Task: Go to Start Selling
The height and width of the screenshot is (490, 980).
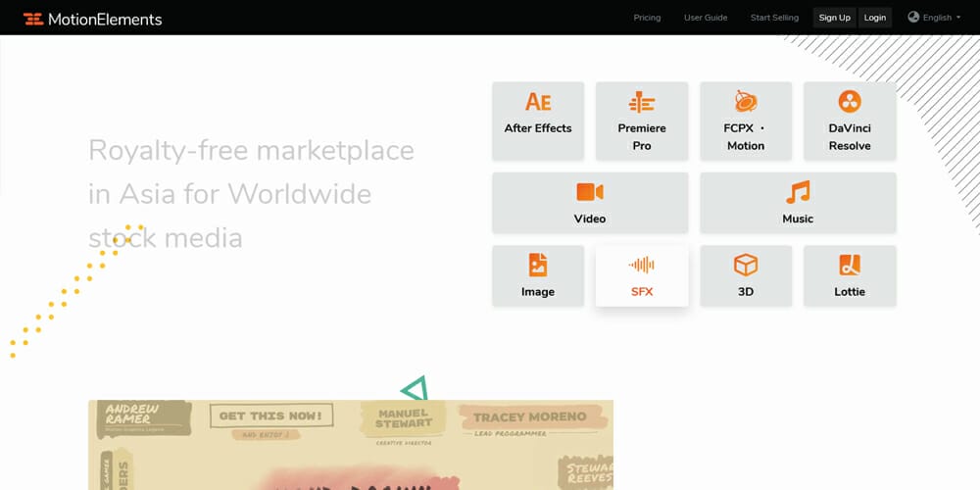Action: pos(774,18)
